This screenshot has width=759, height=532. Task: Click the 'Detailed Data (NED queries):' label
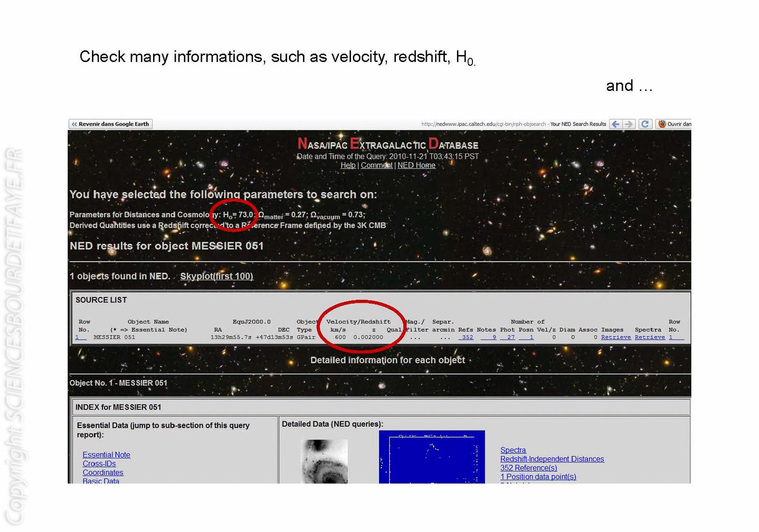333,424
